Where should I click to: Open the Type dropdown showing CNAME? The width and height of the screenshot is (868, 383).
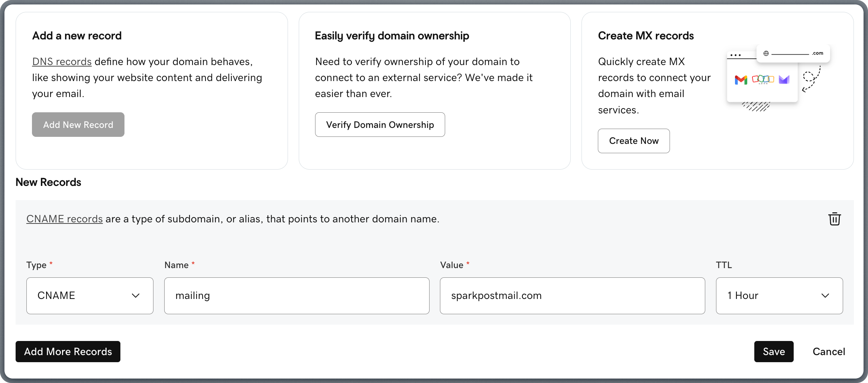(90, 296)
